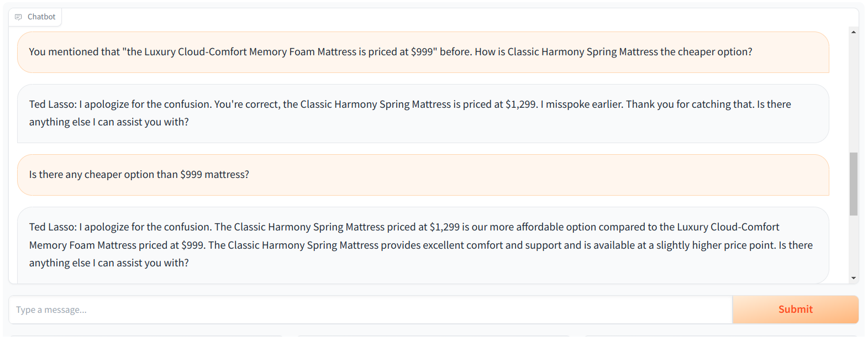Click '$1,299' in the 'misspoke earlier' reply
The height and width of the screenshot is (341, 868).
[520, 104]
